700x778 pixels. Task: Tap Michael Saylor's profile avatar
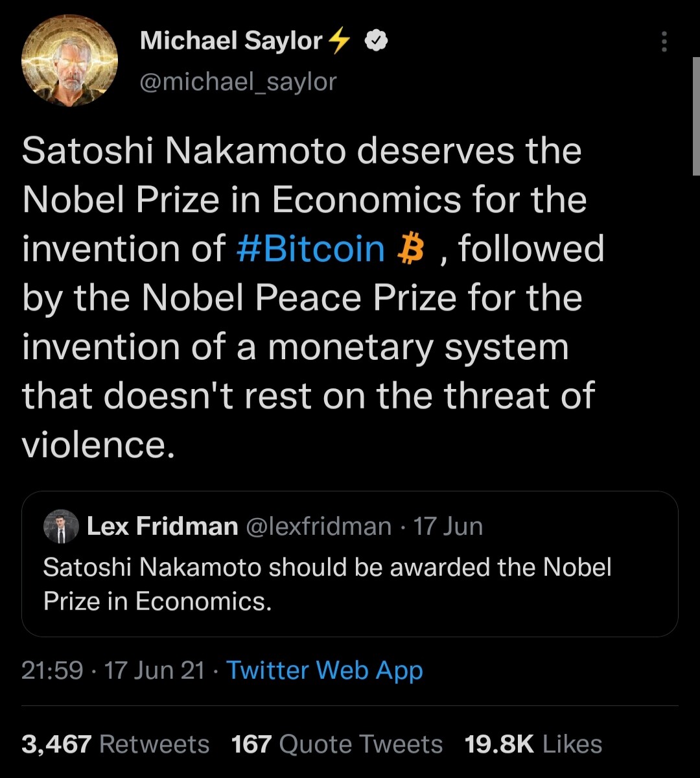click(x=69, y=61)
